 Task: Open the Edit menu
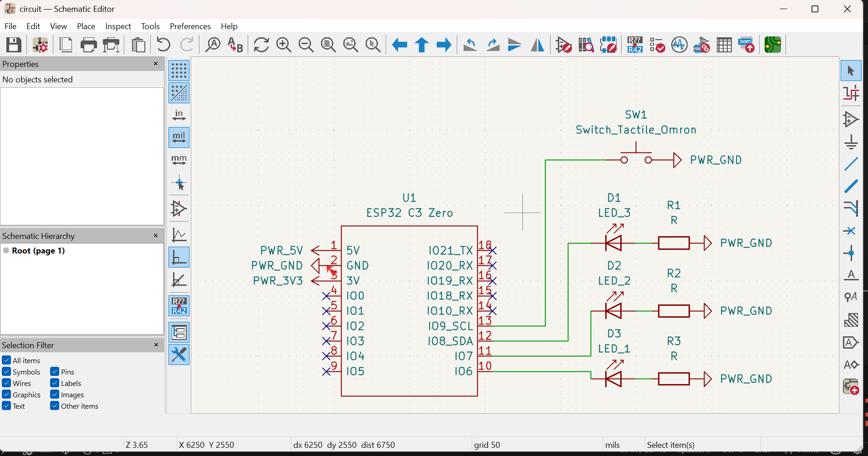pyautogui.click(x=33, y=26)
